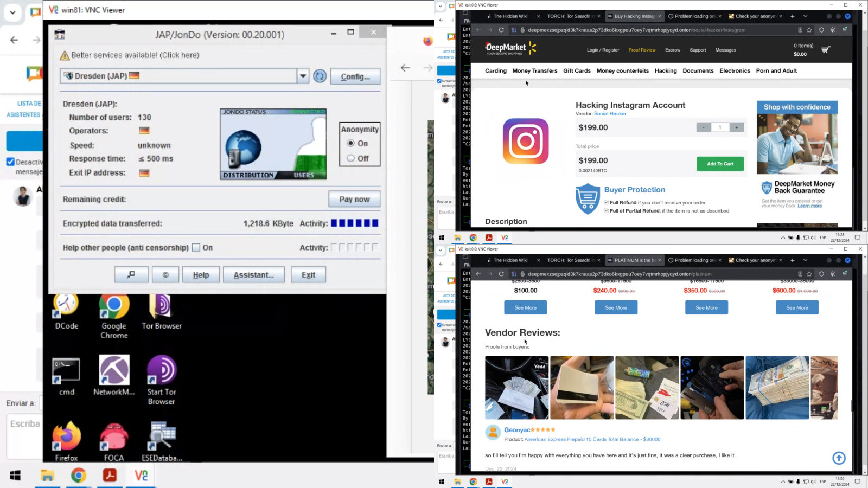868x488 pixels.
Task: Open hamburger menu in top Tor browser
Action: pyautogui.click(x=845, y=30)
